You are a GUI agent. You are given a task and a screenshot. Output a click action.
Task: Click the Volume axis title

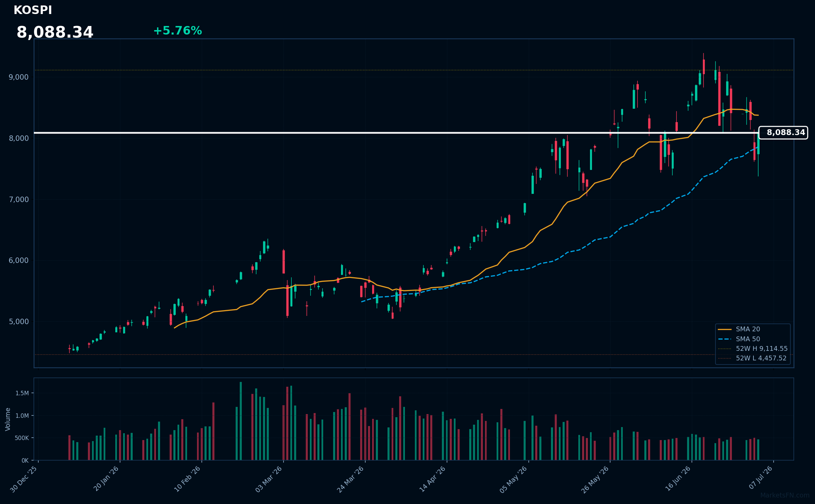[x=8, y=419]
